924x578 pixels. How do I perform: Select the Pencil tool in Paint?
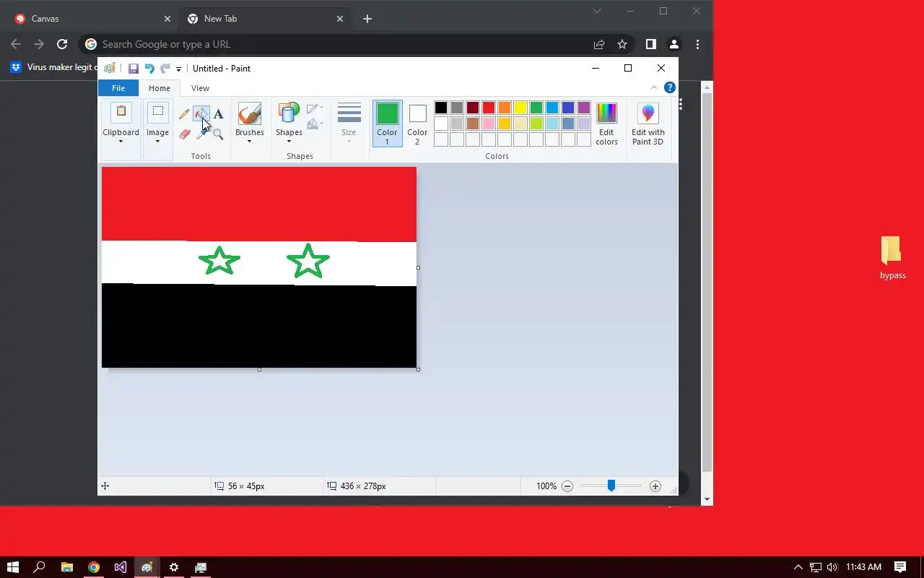tap(184, 113)
